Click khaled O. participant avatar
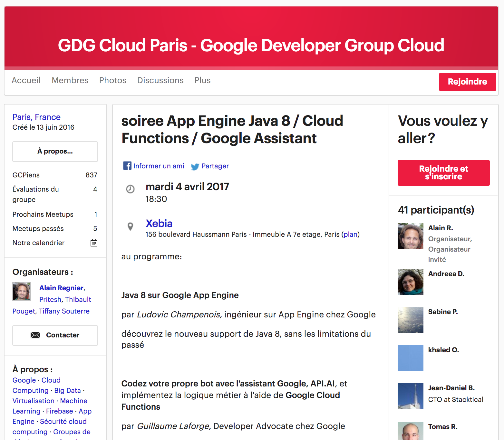 [x=411, y=358]
